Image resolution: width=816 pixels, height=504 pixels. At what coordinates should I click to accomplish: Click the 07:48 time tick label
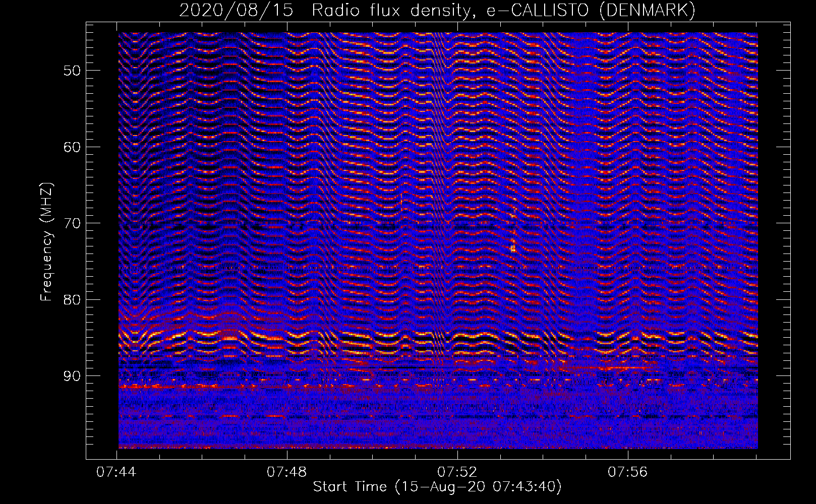coord(287,472)
